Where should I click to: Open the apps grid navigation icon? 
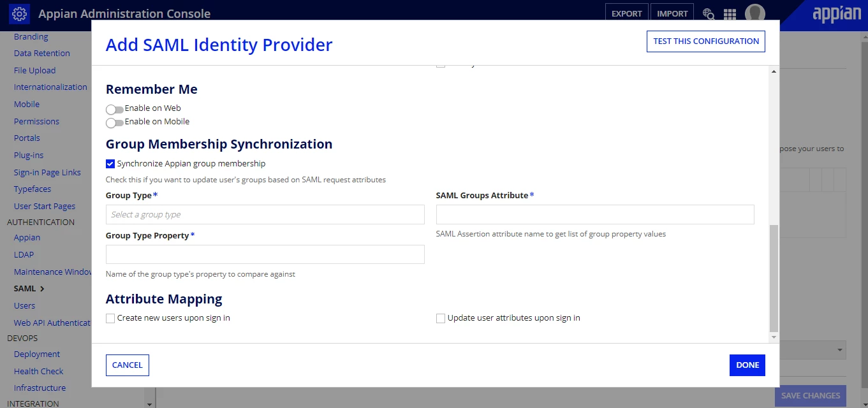[730, 13]
